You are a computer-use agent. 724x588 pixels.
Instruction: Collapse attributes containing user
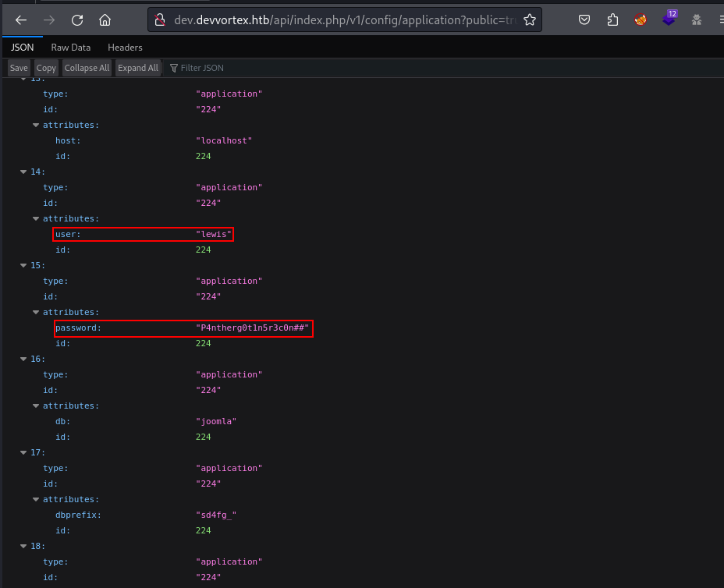(36, 219)
